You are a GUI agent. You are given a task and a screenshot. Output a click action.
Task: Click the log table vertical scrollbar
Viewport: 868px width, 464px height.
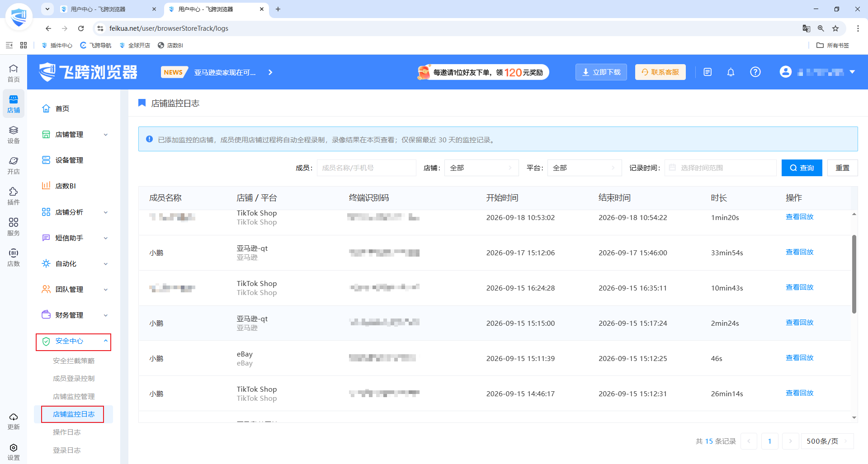854,274
